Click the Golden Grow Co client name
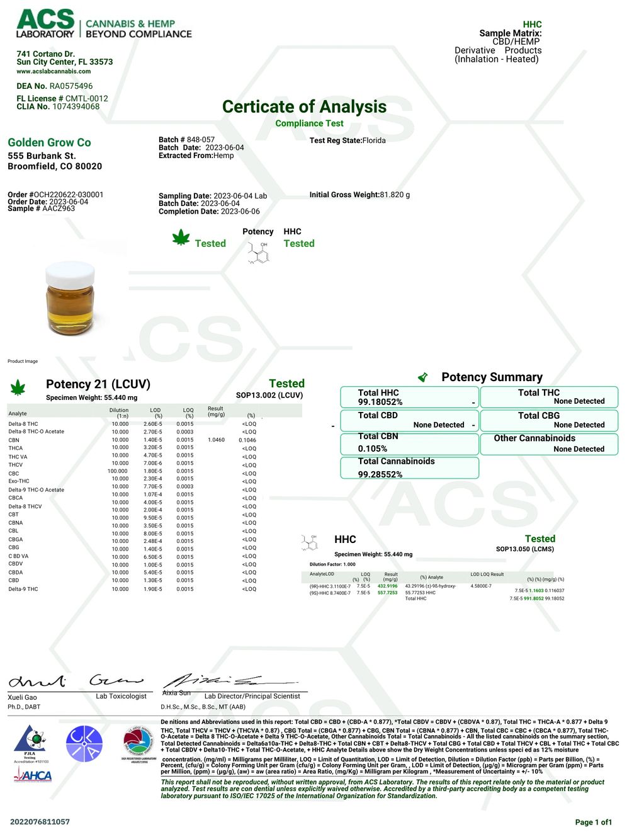The width and height of the screenshot is (644, 834). point(49,142)
